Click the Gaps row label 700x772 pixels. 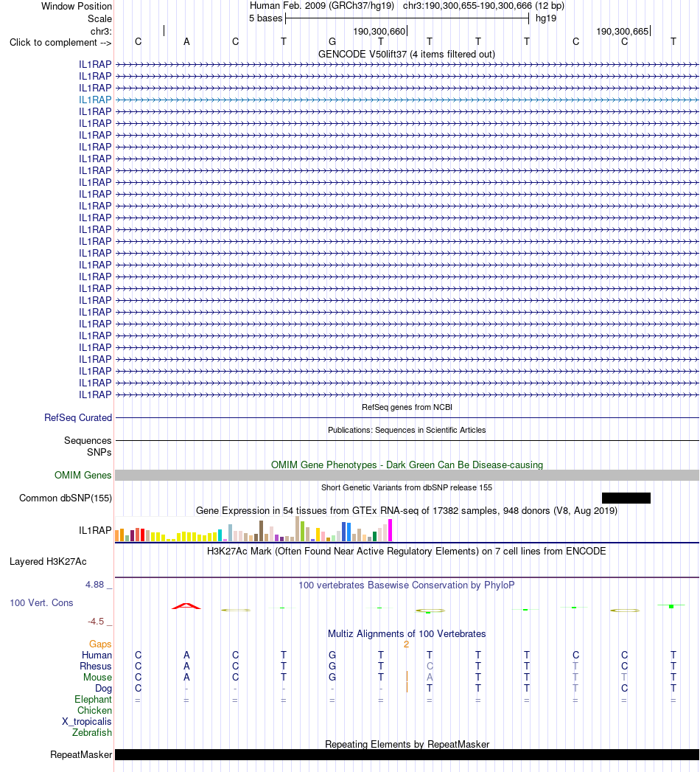(100, 644)
